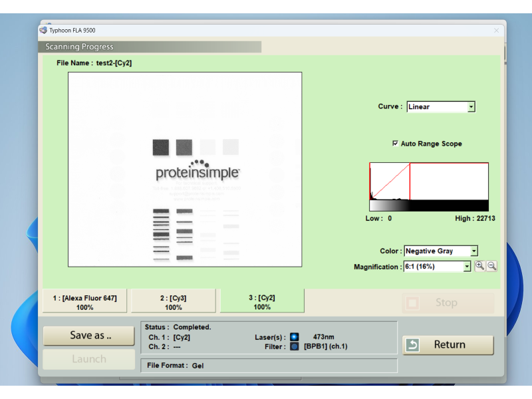The width and height of the screenshot is (532, 399).
Task: Open the Curve dropdown set to Linear
Action: [x=441, y=107]
